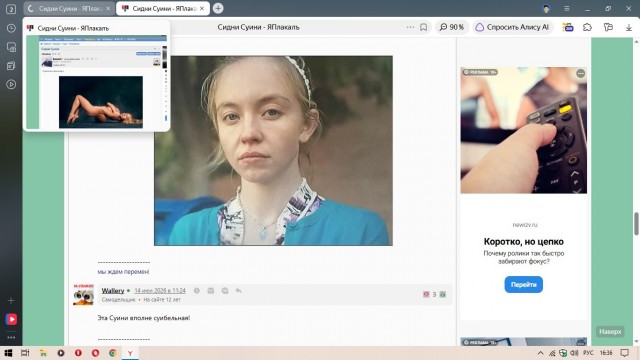Click the scrollbar up arrow
640x360 pixels.
(636, 41)
